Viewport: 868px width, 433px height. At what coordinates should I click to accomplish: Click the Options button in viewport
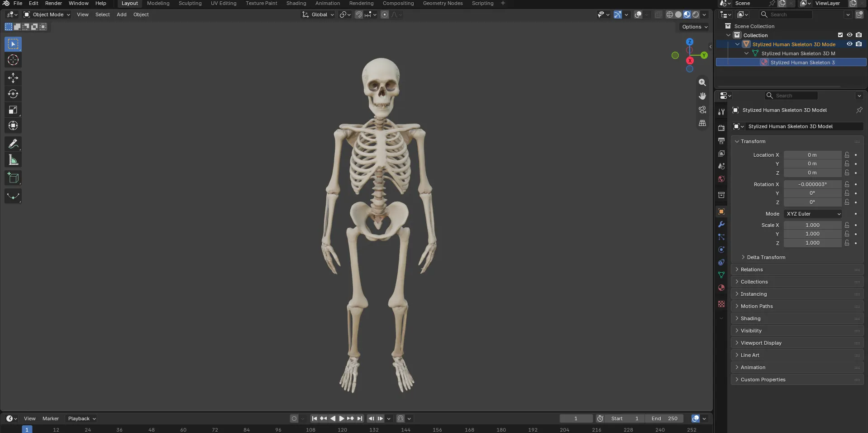pyautogui.click(x=695, y=27)
